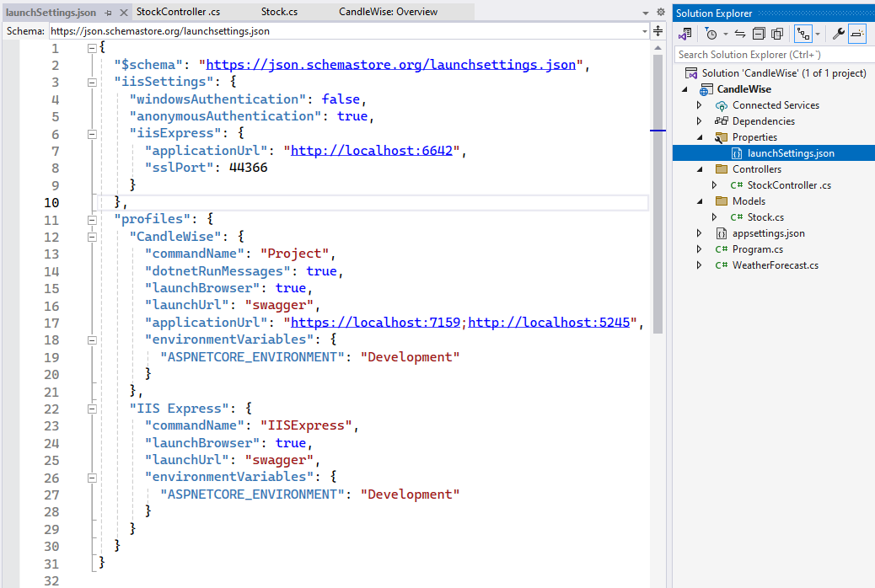Click Switch Views icon in Solution Explorer

pyautogui.click(x=685, y=34)
